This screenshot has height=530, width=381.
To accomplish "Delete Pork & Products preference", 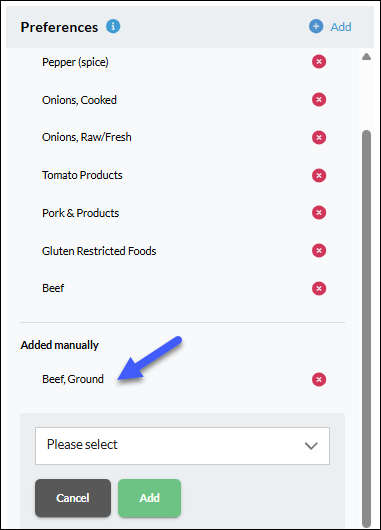I will click(319, 213).
